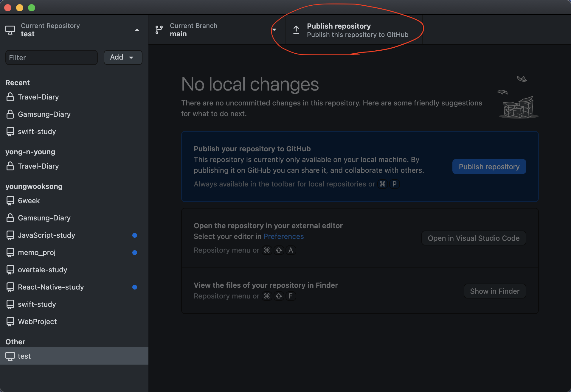Click the lock icon next to Gamsung-Diary in Recent
This screenshot has width=571, height=392.
tap(10, 114)
